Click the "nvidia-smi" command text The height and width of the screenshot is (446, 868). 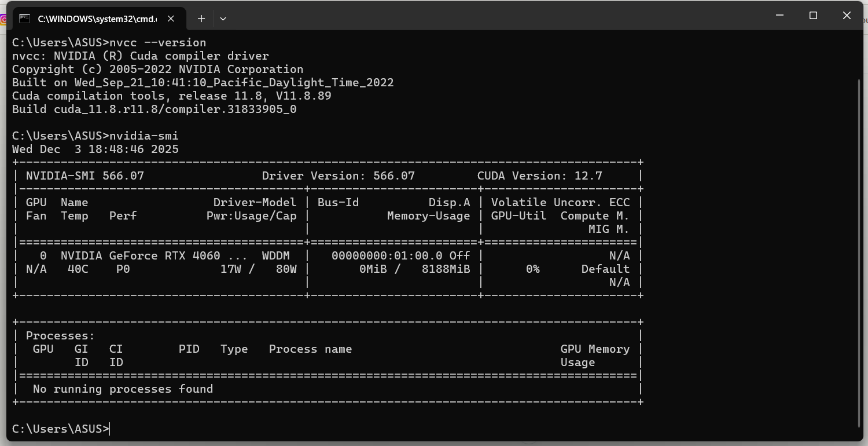pos(144,136)
